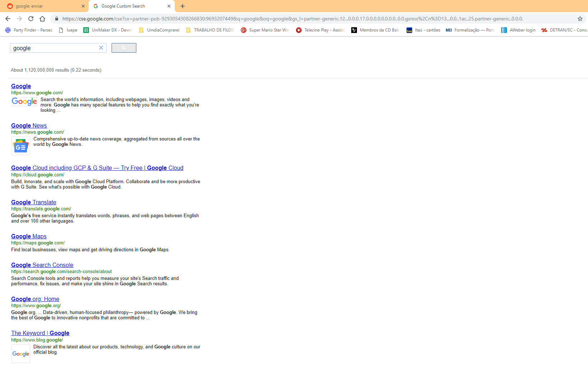Reload the current page
The image size is (588, 372).
31,19
